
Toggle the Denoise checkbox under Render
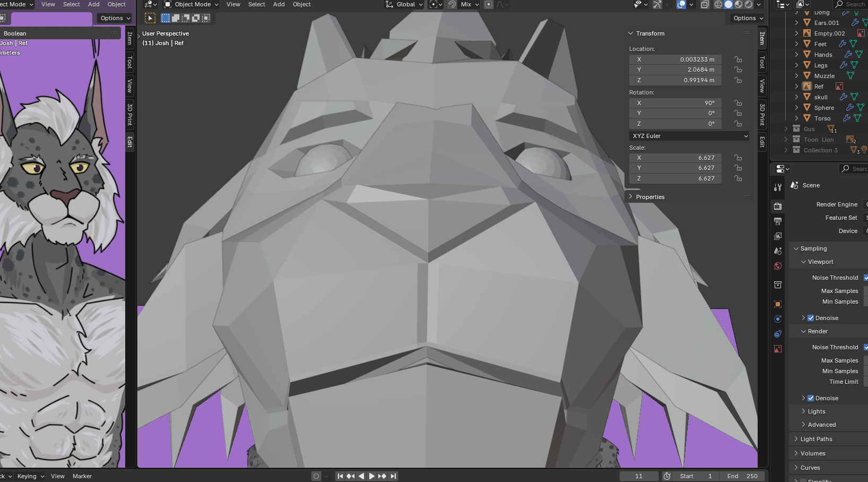coord(811,398)
